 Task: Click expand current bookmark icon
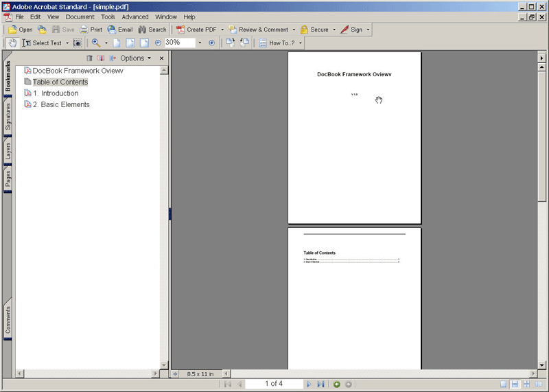(x=113, y=58)
